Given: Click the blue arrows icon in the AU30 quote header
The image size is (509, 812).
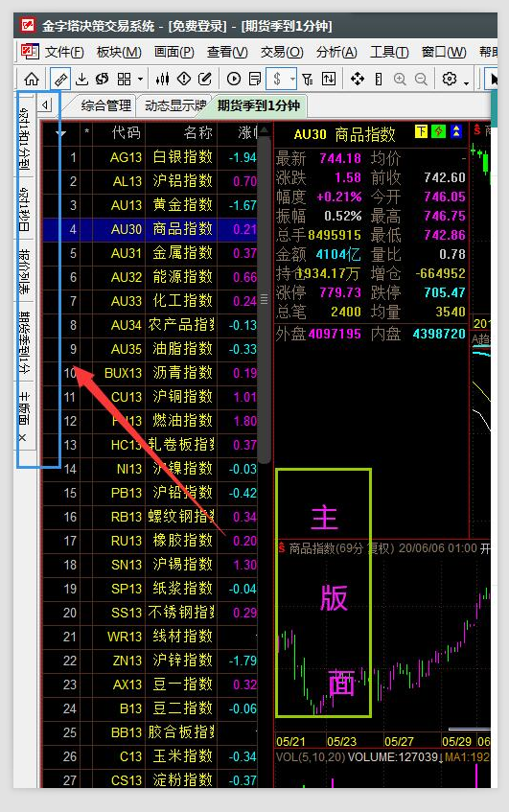Looking at the screenshot, I should tap(456, 131).
